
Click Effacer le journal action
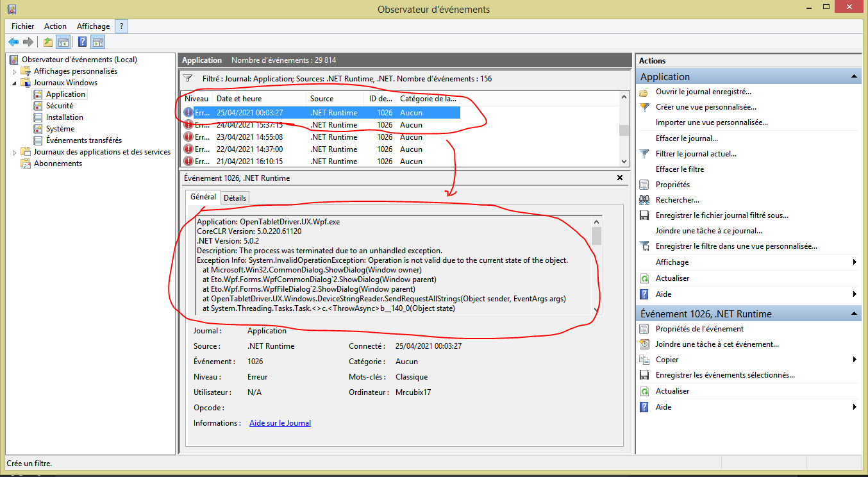click(687, 138)
